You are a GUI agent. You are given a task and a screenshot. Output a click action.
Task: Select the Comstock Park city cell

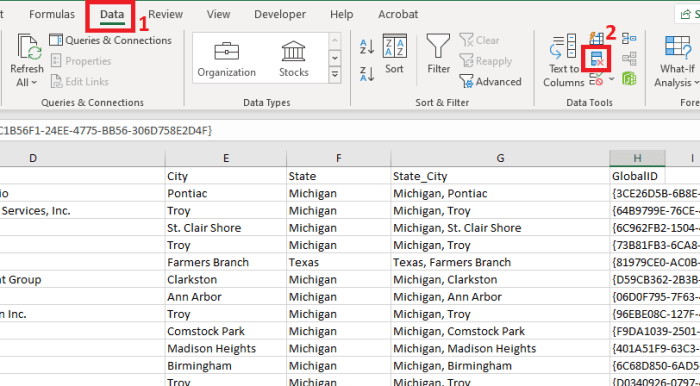(226, 332)
